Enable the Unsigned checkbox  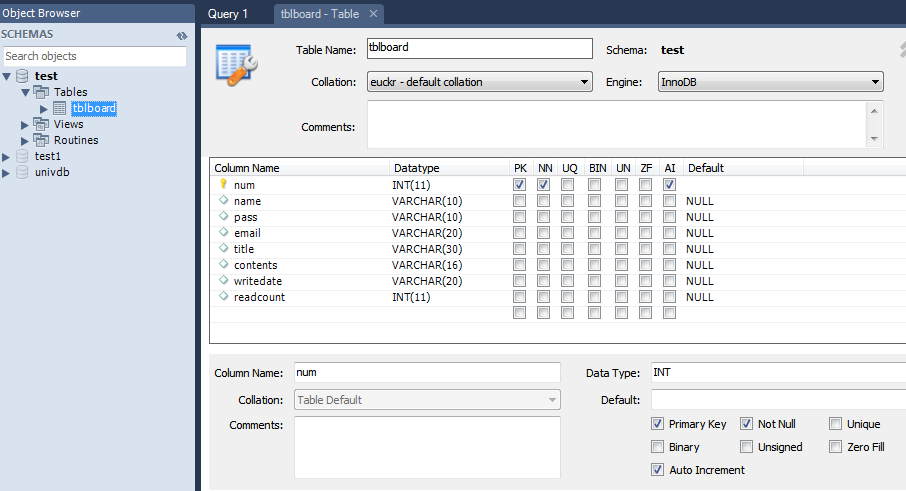point(747,447)
